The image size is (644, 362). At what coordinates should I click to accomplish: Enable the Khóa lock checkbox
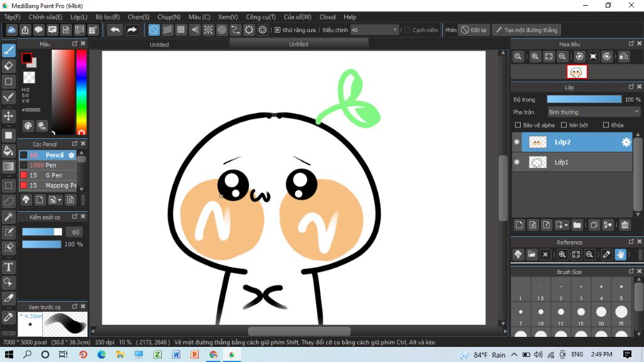coord(605,125)
